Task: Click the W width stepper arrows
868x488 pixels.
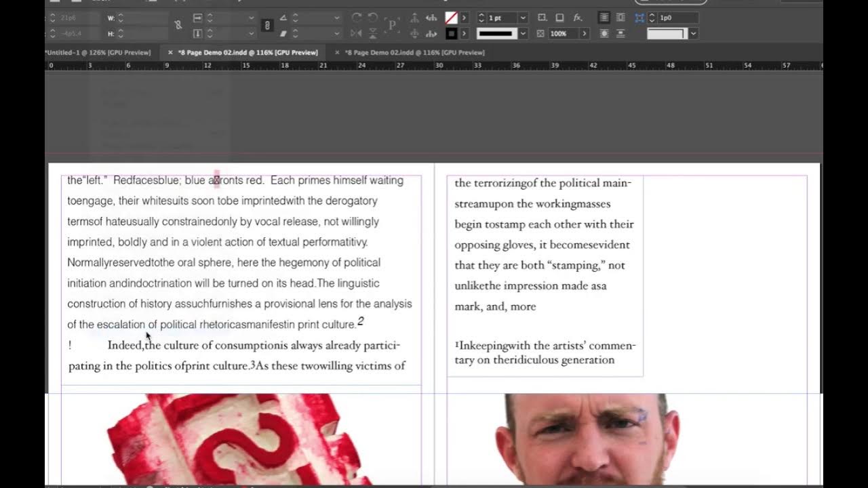Action: pos(121,18)
